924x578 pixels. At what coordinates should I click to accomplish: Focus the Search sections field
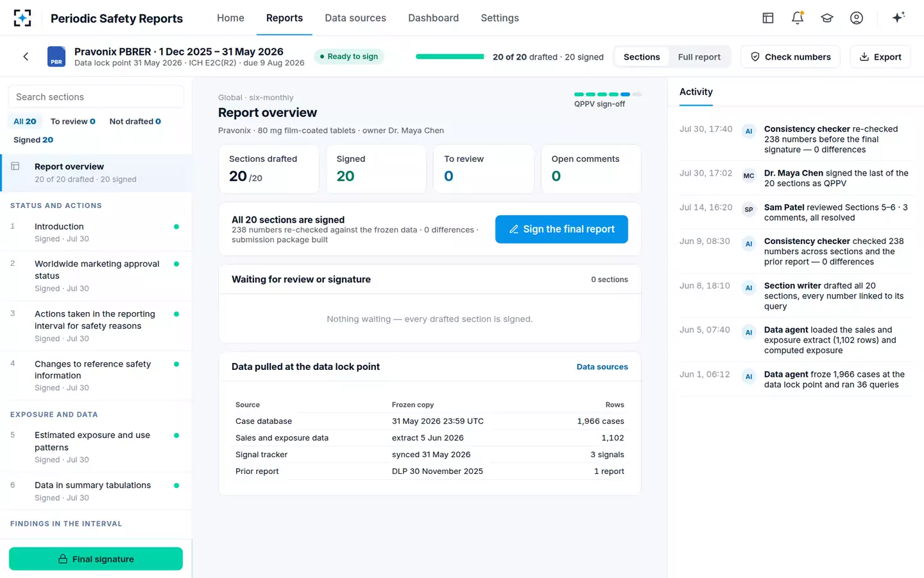click(96, 97)
